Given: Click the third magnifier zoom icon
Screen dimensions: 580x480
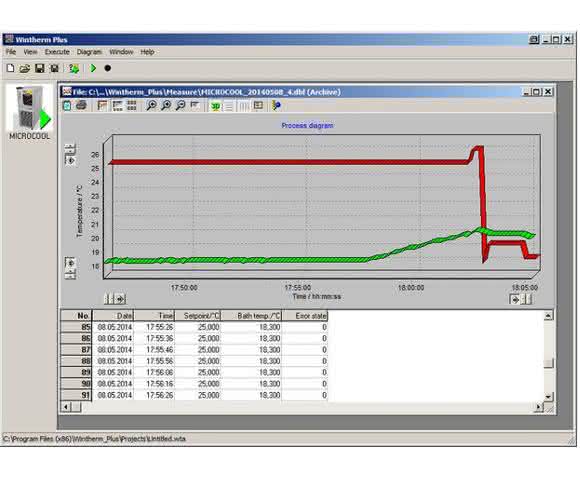Looking at the screenshot, I should [181, 106].
